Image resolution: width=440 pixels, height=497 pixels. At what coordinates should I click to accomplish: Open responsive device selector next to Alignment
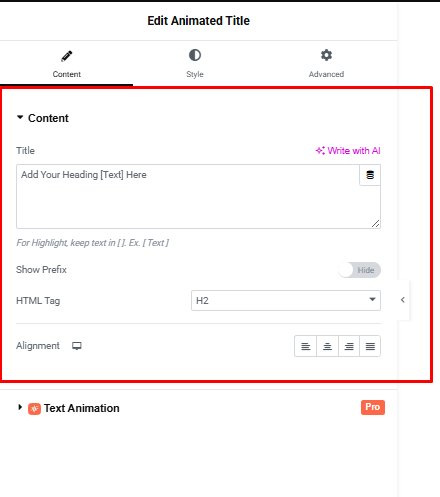77,346
